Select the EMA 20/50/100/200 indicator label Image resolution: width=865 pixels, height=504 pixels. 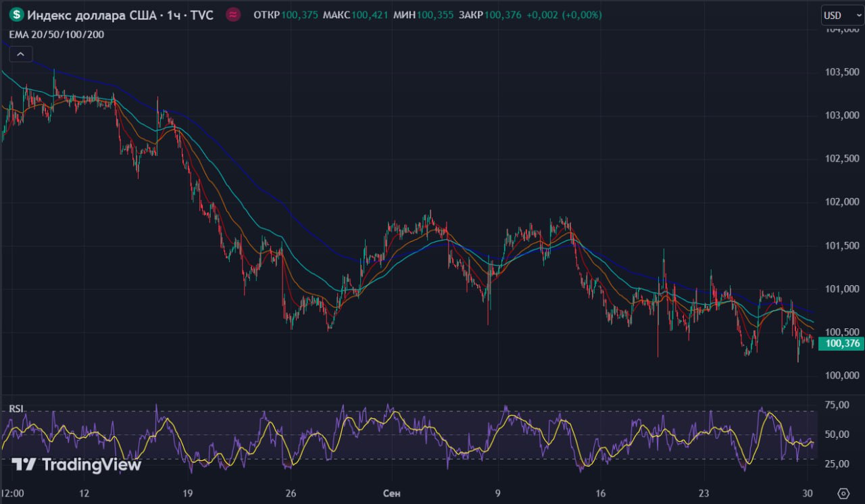(x=57, y=34)
